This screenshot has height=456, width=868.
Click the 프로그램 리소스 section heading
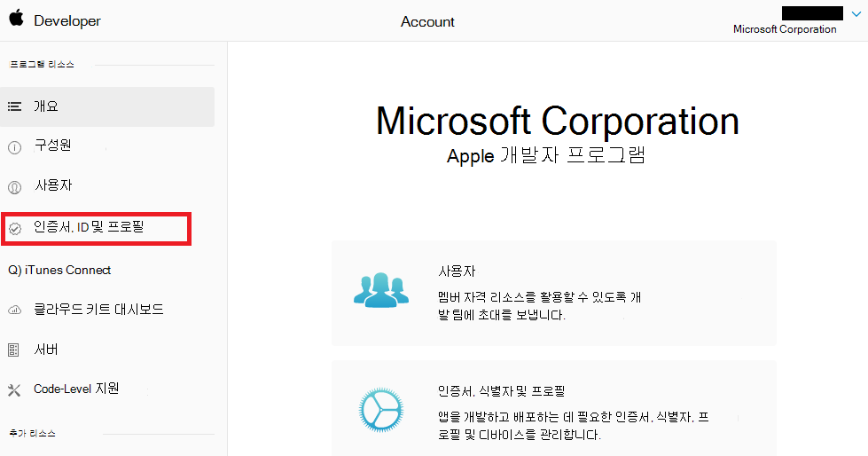pos(42,64)
